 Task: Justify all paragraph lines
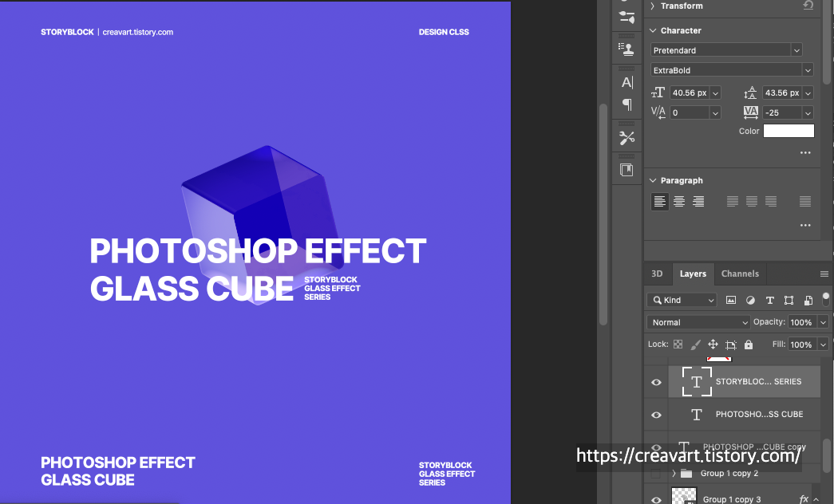(x=805, y=201)
